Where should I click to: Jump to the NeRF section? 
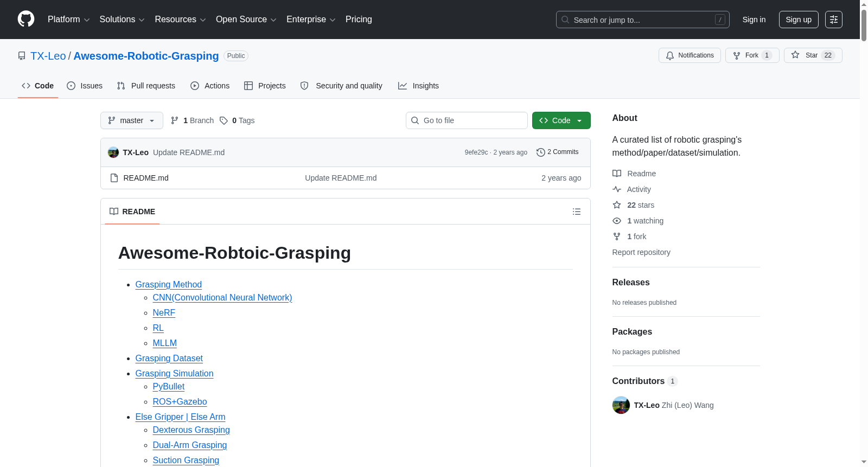tap(164, 312)
